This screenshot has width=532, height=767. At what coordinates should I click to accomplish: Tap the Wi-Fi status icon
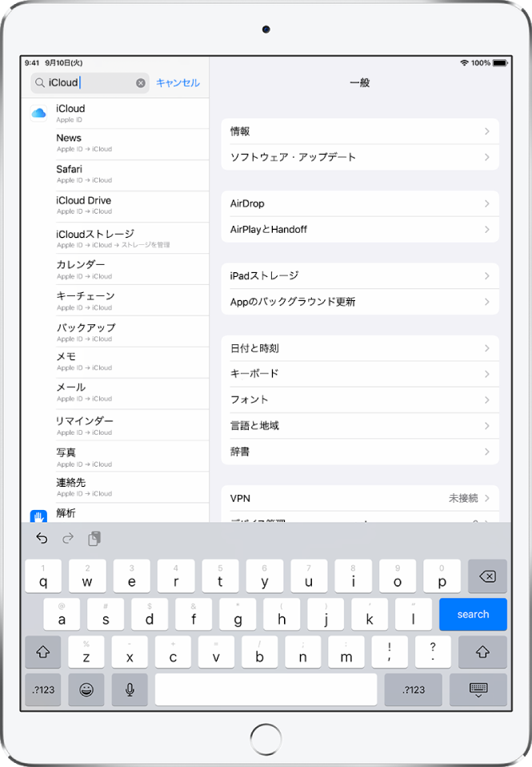(x=464, y=63)
